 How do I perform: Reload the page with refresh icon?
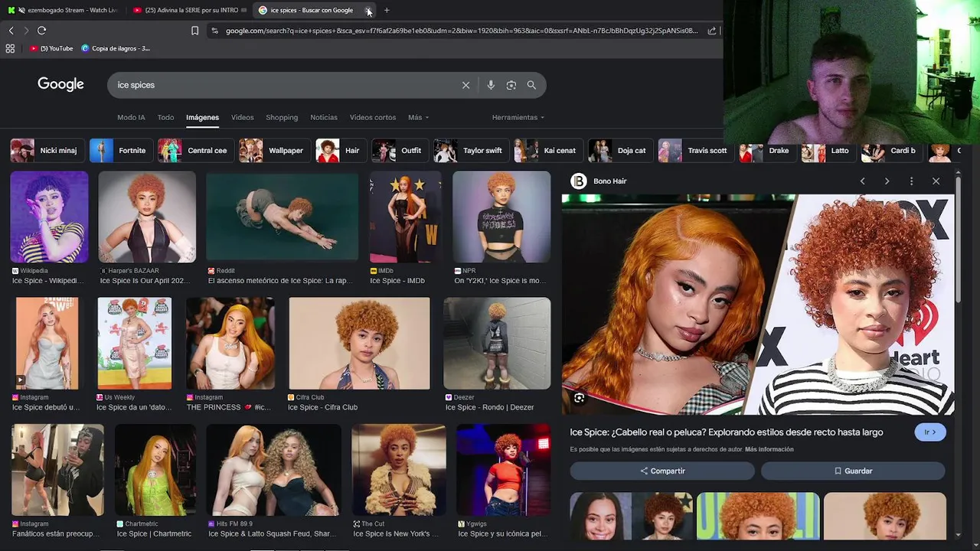point(41,31)
